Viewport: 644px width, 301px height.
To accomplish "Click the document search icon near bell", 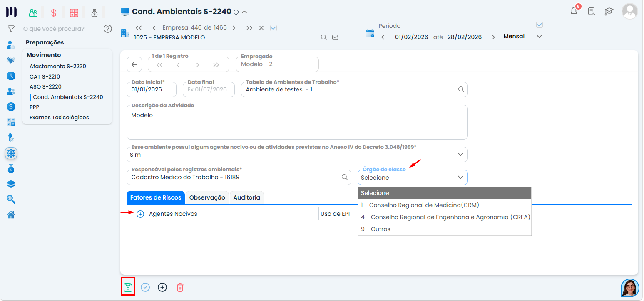I will [591, 11].
